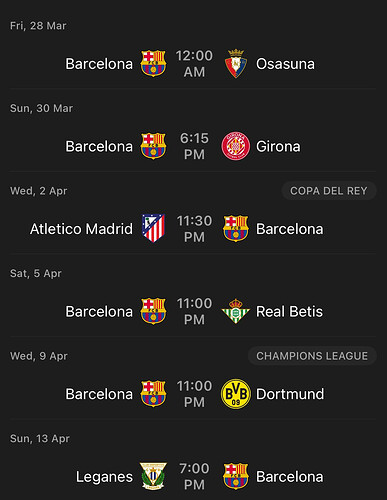Select the Leganes team name
This screenshot has width=387, height=500.
tap(104, 477)
